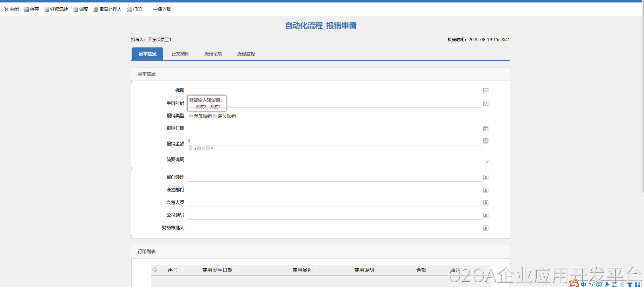Switch to the 正文附件 tab
This screenshot has width=644, height=287.
click(x=180, y=54)
